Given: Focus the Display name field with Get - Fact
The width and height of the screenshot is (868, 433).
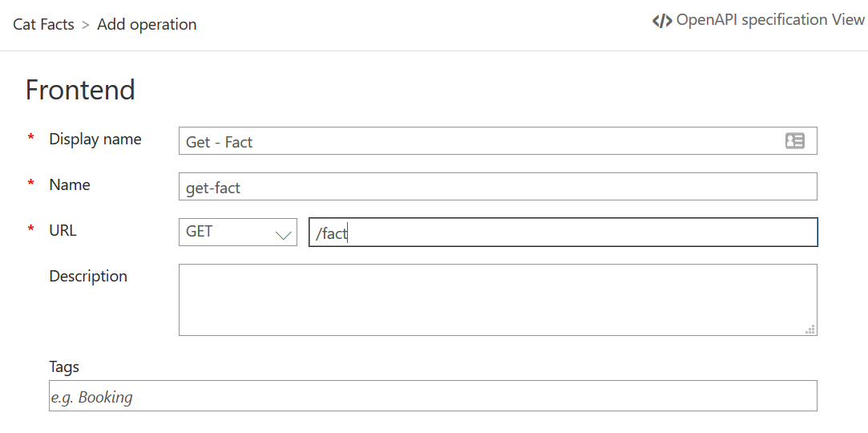Looking at the screenshot, I should [x=481, y=142].
